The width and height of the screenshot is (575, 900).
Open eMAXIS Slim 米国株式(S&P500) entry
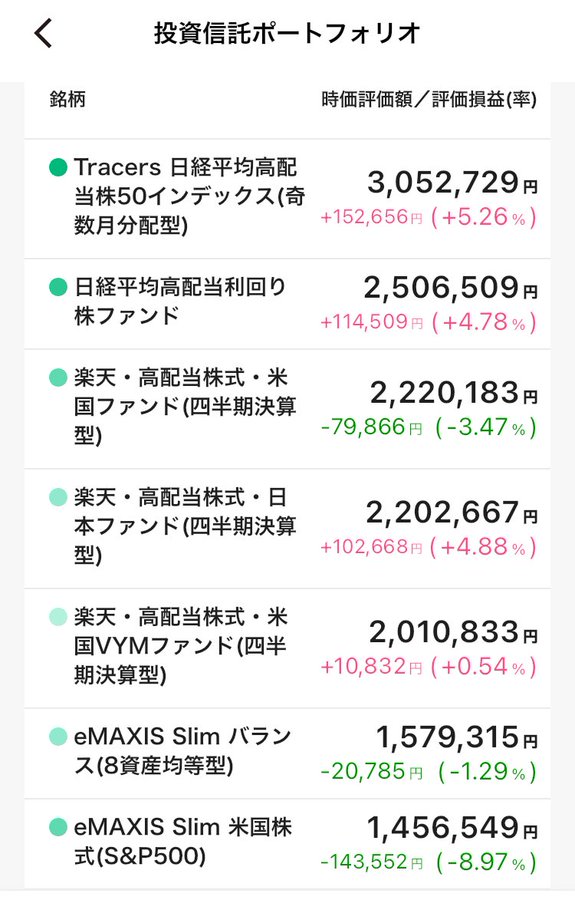coord(287,844)
